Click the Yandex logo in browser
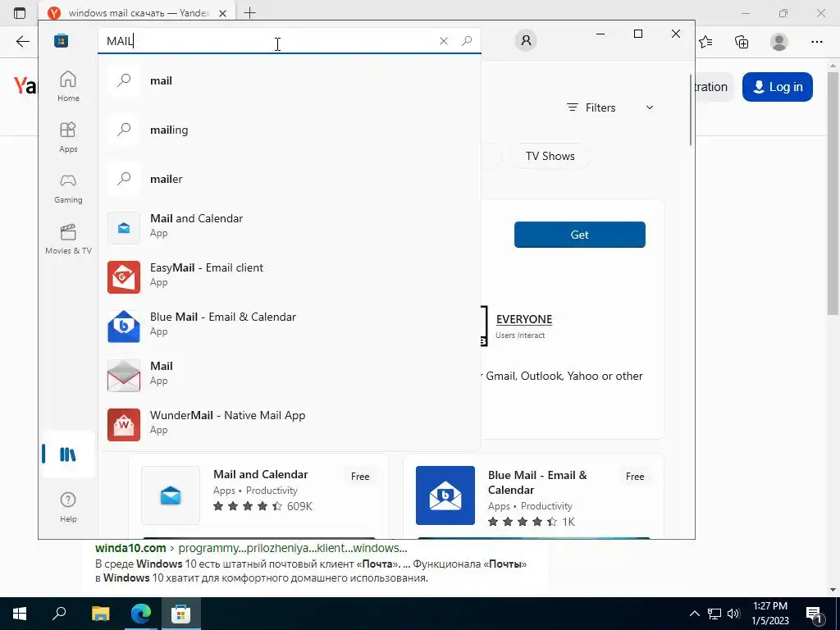The width and height of the screenshot is (840, 630). [x=25, y=86]
